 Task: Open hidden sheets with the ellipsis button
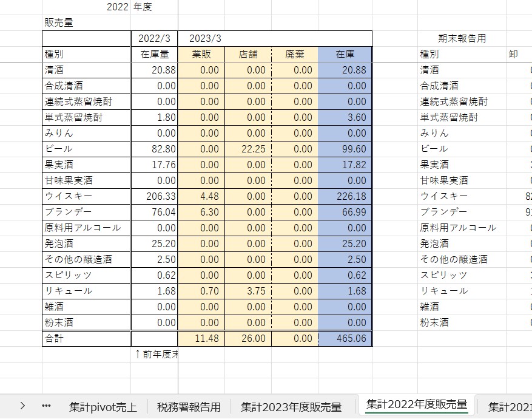[46, 406]
